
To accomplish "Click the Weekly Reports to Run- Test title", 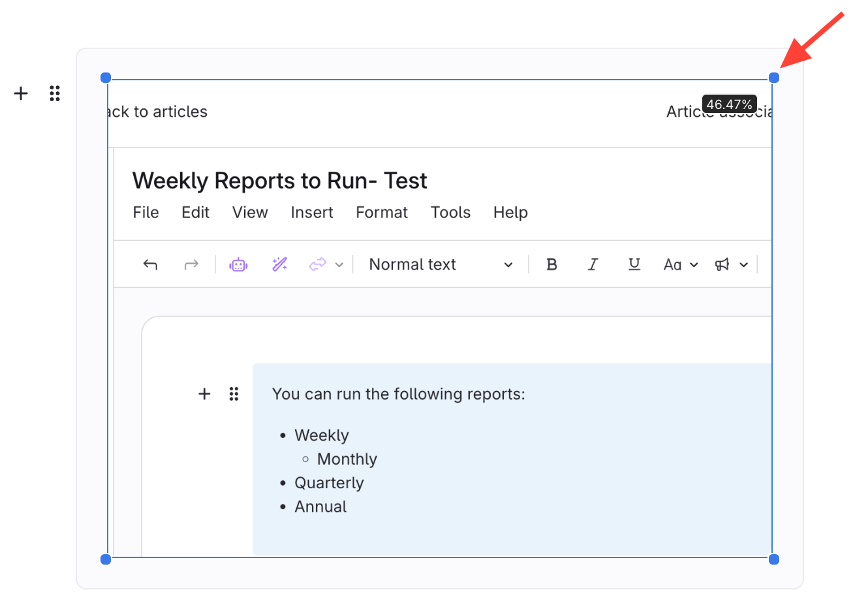I will (x=279, y=181).
